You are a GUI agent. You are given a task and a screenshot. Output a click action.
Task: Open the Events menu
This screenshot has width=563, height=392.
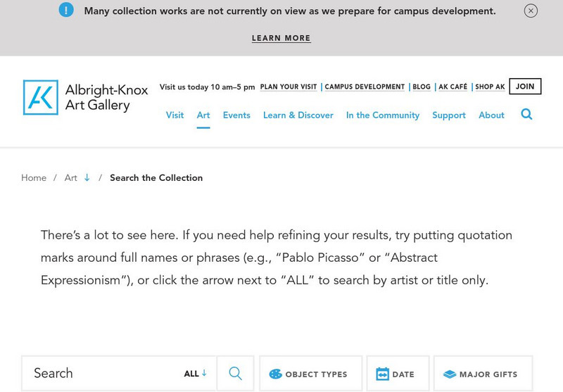tap(236, 115)
